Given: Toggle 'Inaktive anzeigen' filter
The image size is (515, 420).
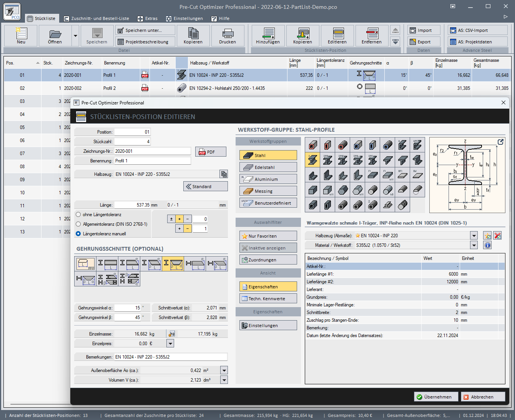Looking at the screenshot, I should click(x=268, y=248).
